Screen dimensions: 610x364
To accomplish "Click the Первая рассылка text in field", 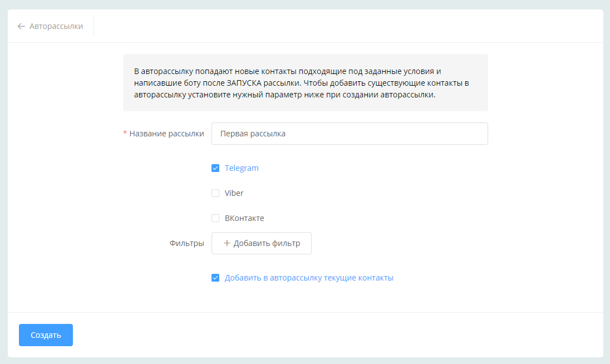I will click(253, 134).
